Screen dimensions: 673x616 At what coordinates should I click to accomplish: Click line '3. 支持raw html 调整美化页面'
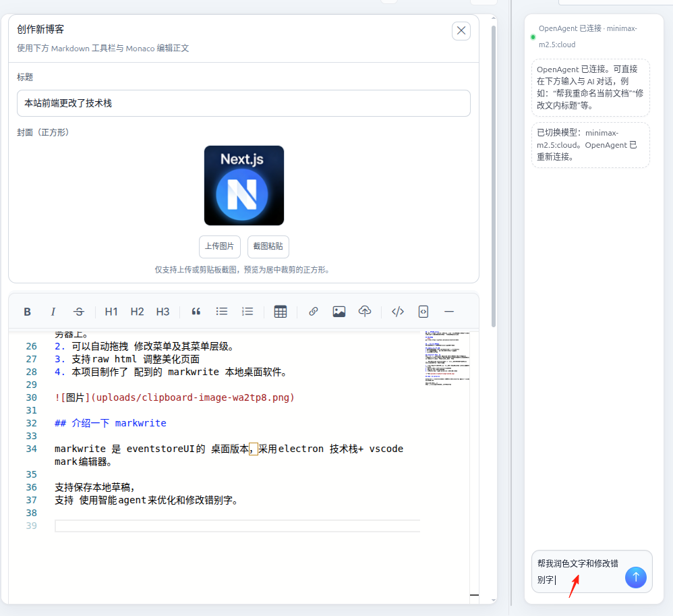(x=127, y=360)
